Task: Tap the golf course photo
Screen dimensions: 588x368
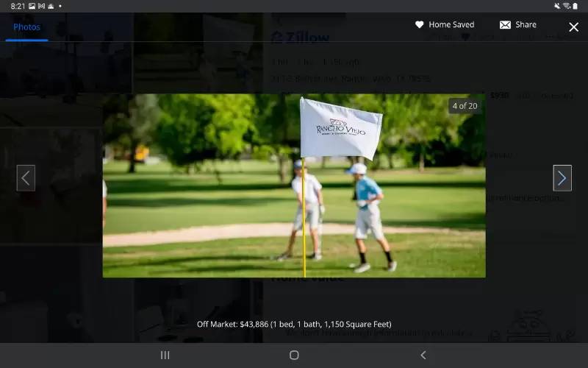Action: click(x=294, y=185)
